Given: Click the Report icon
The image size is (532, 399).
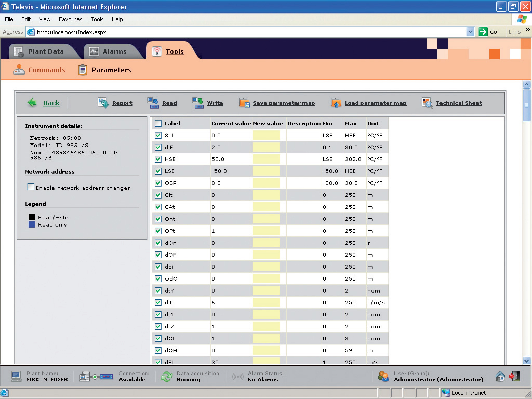Looking at the screenshot, I should pyautogui.click(x=103, y=103).
